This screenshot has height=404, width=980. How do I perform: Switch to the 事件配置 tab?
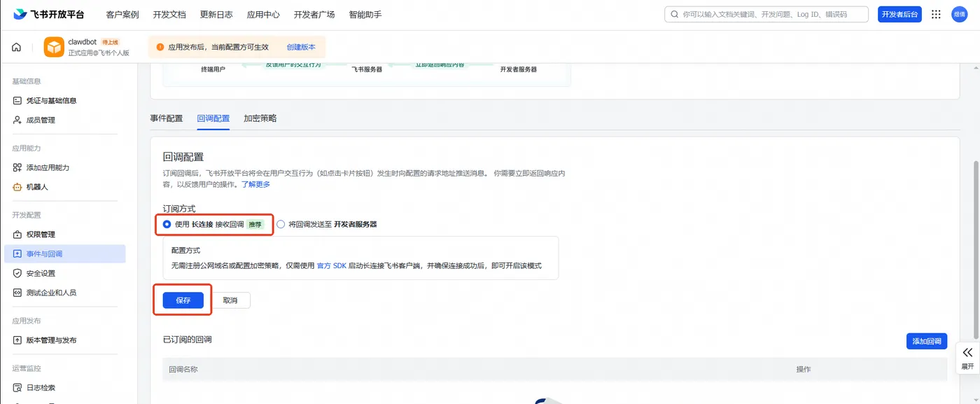tap(166, 118)
